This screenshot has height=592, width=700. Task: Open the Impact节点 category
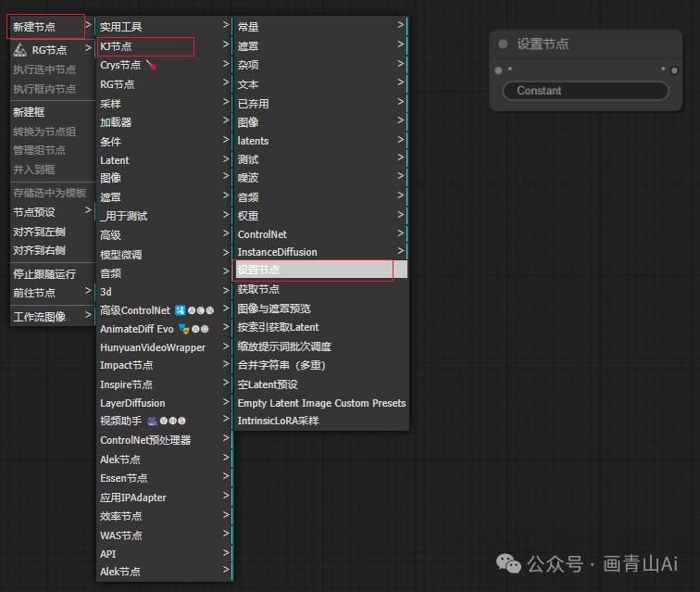coord(164,365)
